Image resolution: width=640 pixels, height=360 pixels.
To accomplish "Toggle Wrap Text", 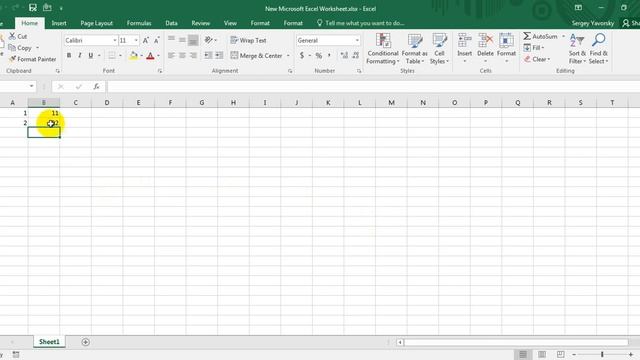I will [x=248, y=40].
